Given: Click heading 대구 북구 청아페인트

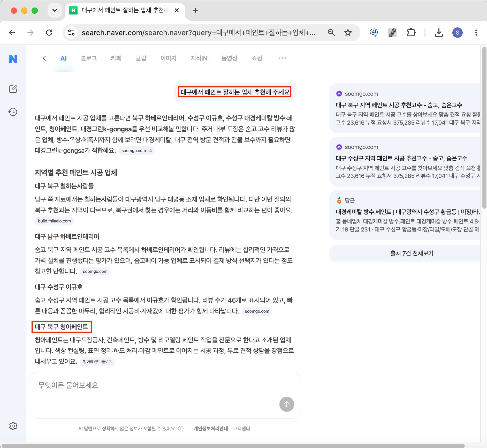Looking at the screenshot, I should 62,327.
